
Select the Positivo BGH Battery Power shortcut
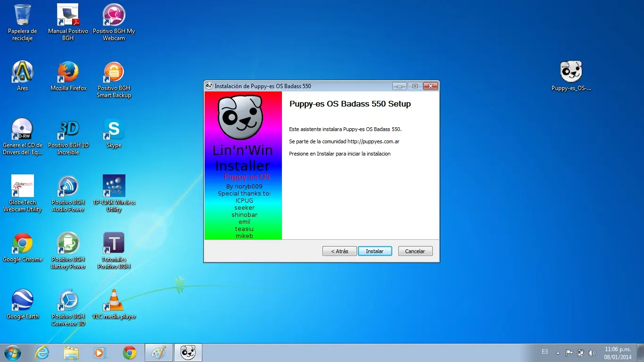click(68, 251)
